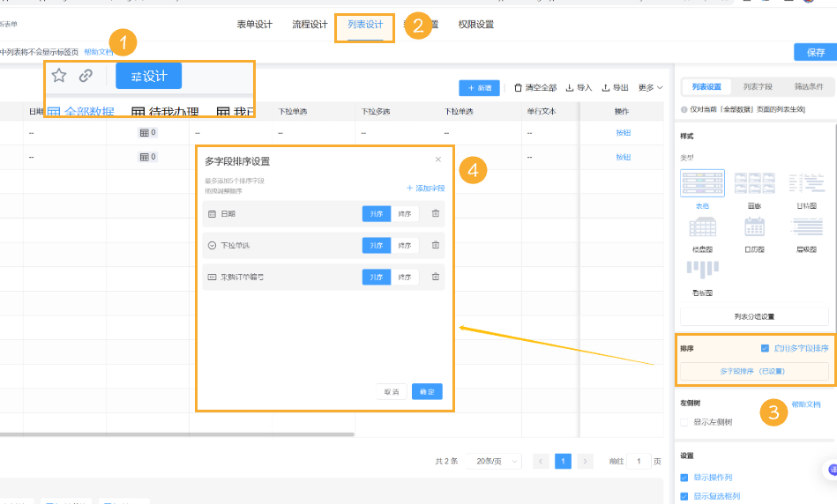Click 取消 in the sort dialog

click(x=392, y=391)
